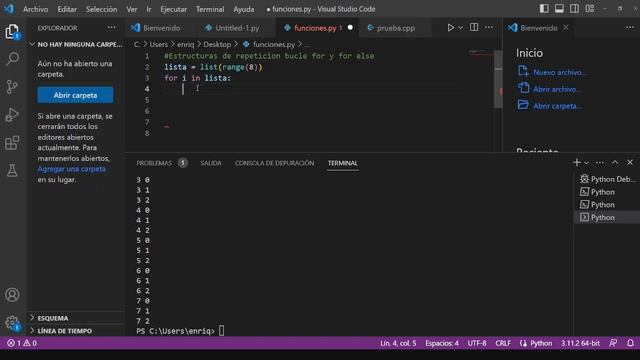Image resolution: width=640 pixels, height=360 pixels.
Task: Select the TERMINAL panel tab
Action: tap(342, 163)
